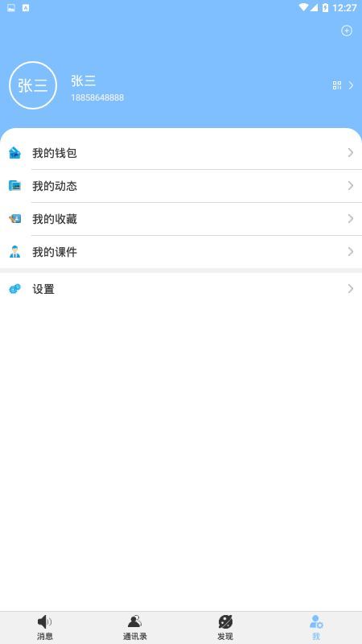Tap the username 张三 text
The width and height of the screenshot is (362, 644).
click(x=84, y=81)
